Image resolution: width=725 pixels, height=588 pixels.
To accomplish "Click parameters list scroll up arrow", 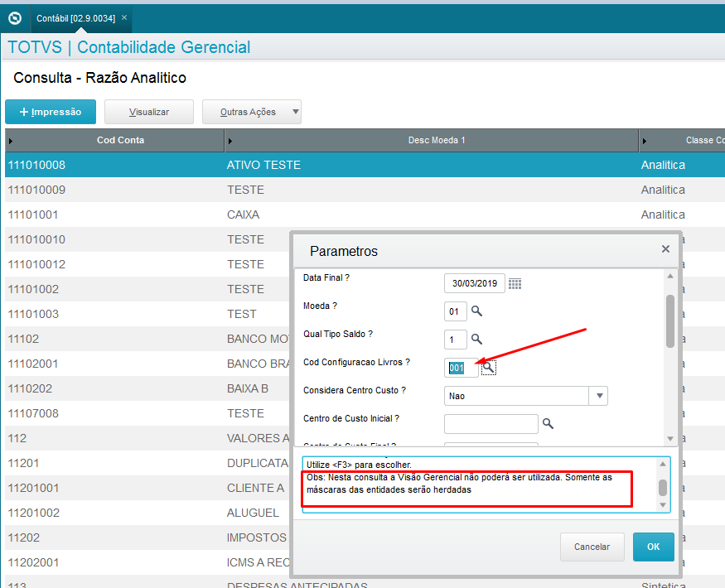I will pyautogui.click(x=670, y=276).
